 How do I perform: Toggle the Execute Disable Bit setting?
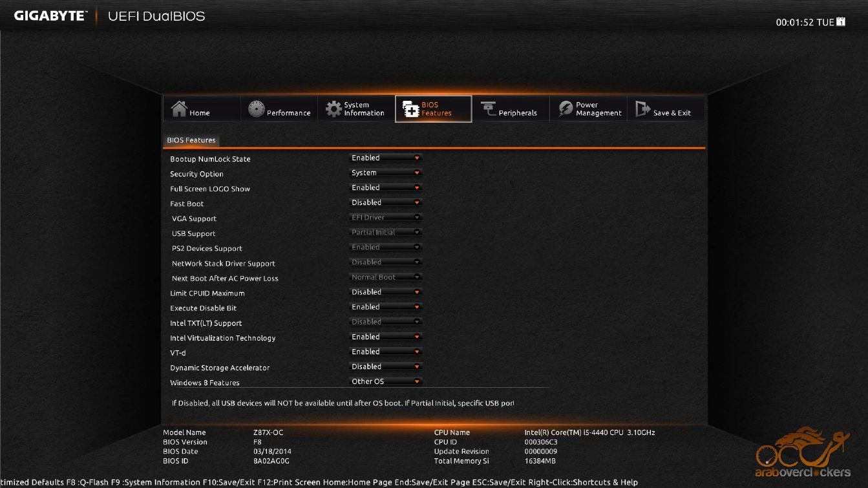[386, 308]
